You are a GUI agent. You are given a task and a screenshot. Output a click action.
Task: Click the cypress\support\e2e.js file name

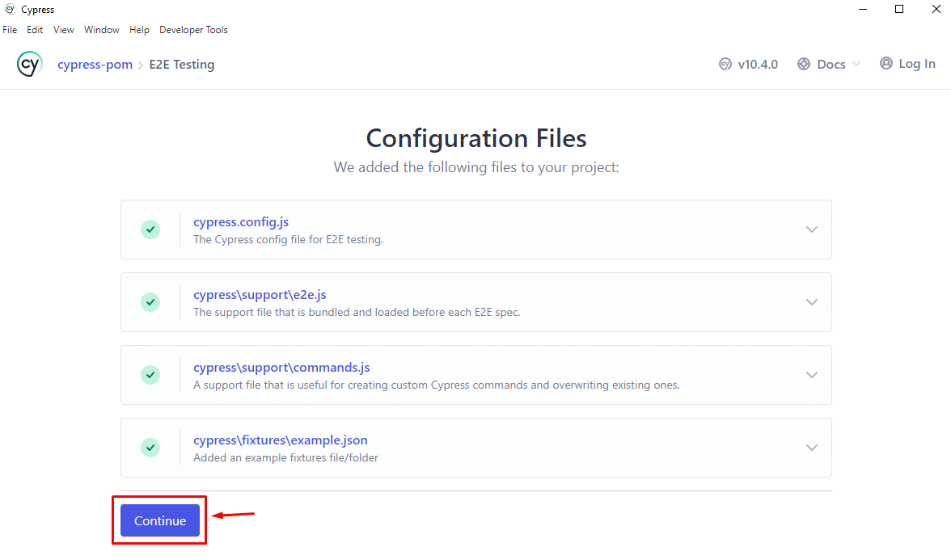tap(260, 294)
